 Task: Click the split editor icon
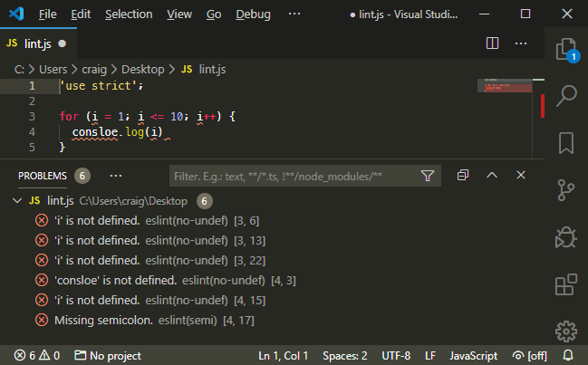coord(493,43)
